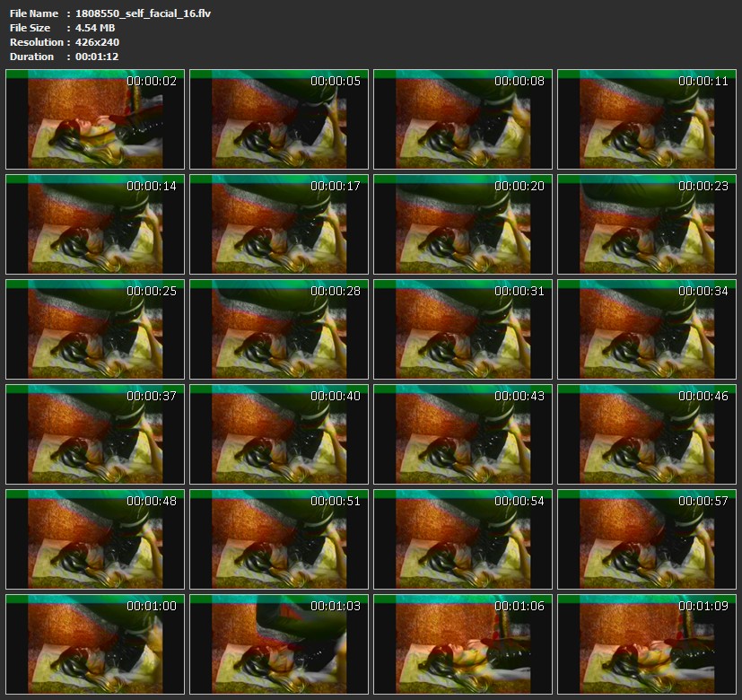Open the 00:01:03 frame
The height and width of the screenshot is (700, 742).
[x=279, y=644]
